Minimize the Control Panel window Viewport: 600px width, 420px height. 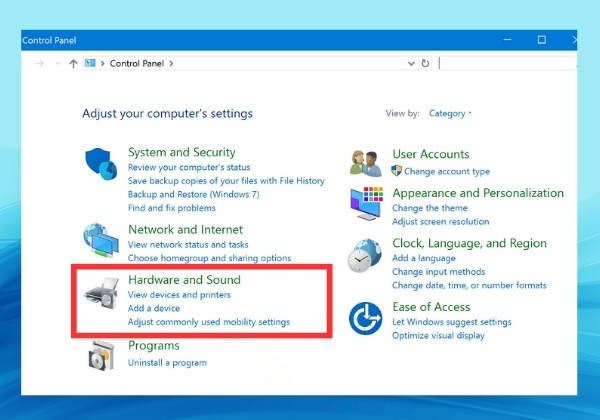[x=507, y=40]
